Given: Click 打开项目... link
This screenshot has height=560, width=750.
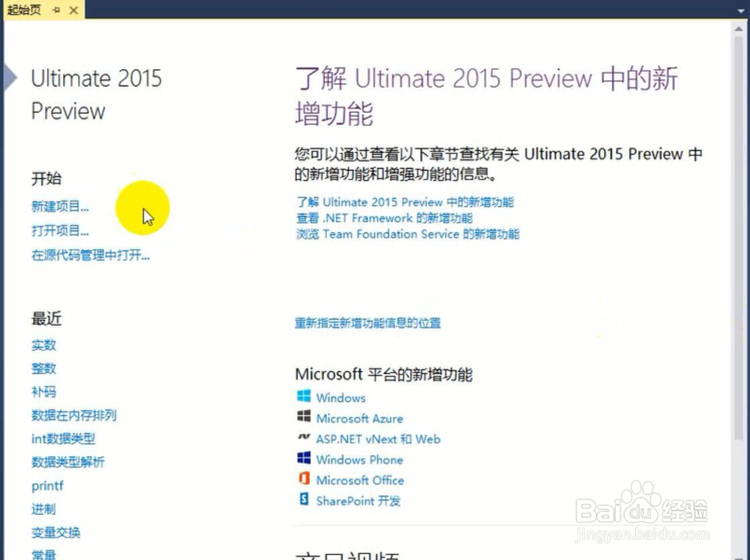Looking at the screenshot, I should [x=60, y=231].
